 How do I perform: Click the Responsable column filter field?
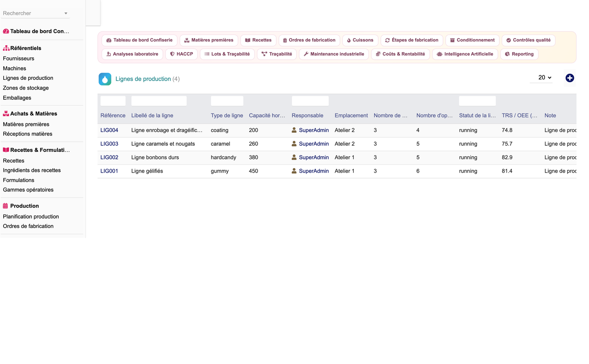coord(310,101)
